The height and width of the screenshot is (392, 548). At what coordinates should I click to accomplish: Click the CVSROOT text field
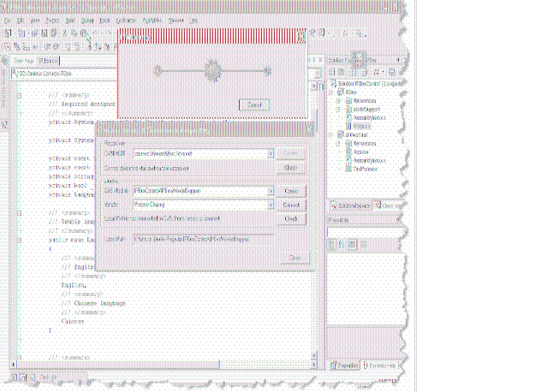pos(200,154)
